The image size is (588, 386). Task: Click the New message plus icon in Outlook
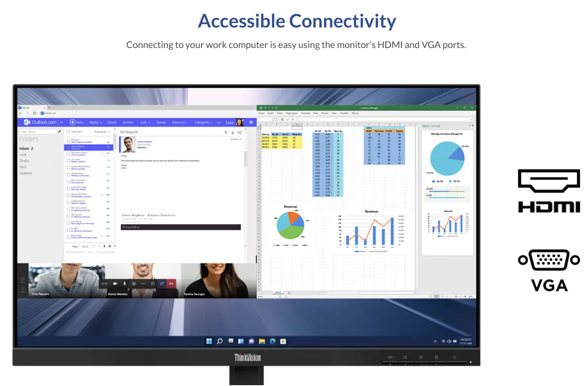click(72, 122)
